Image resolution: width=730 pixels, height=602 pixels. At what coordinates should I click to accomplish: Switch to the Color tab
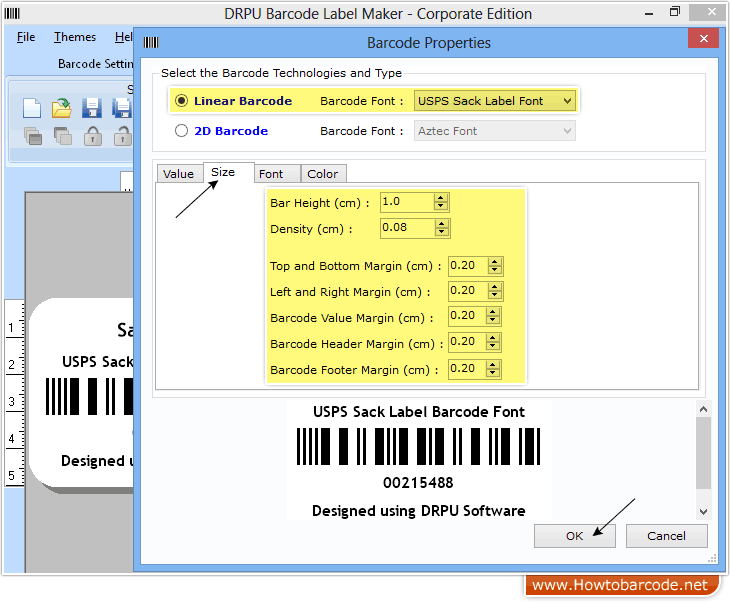[x=323, y=174]
